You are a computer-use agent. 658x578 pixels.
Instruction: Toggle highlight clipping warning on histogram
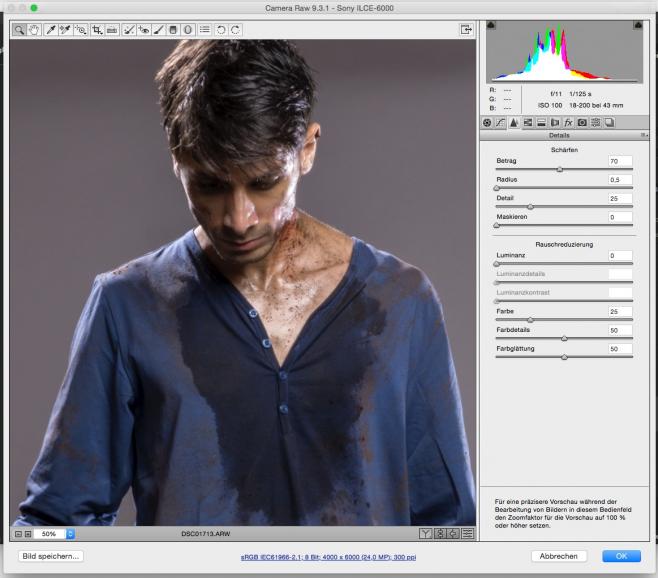tap(638, 24)
